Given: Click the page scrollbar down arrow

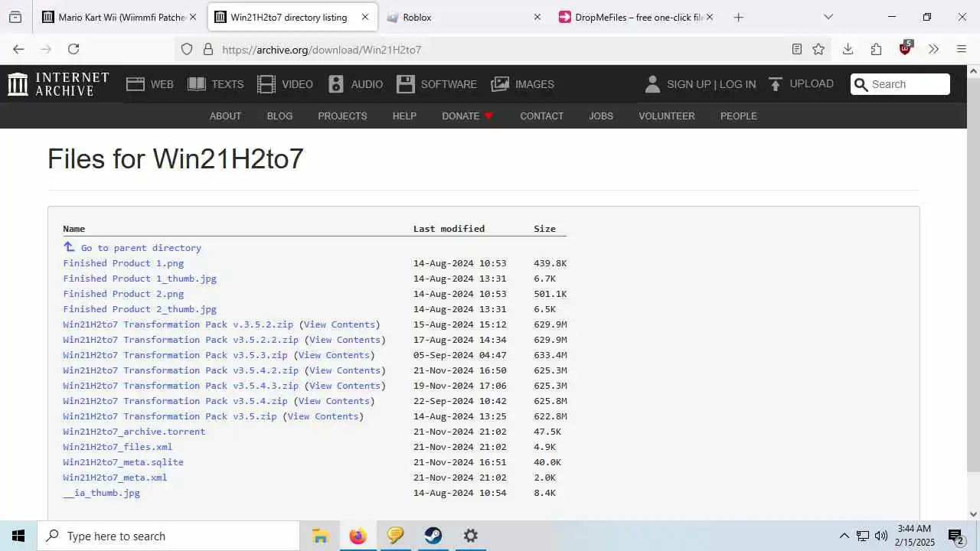Looking at the screenshot, I should click(x=973, y=514).
